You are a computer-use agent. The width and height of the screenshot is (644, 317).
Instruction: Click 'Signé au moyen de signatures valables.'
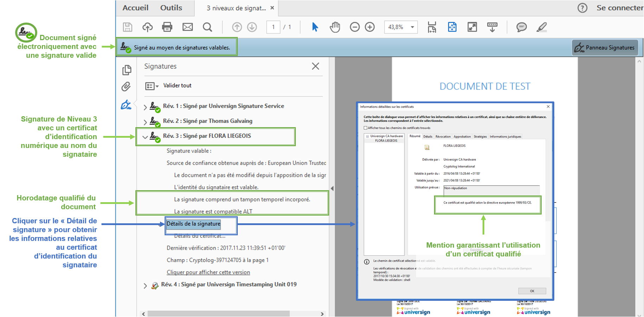click(x=182, y=48)
